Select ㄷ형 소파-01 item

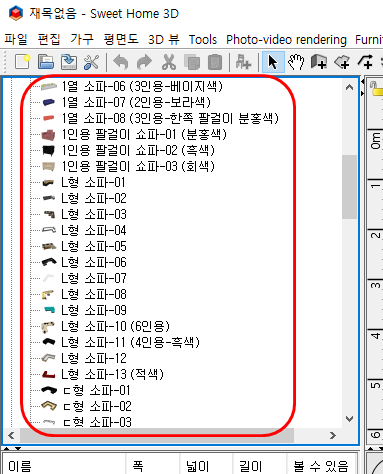point(97,390)
